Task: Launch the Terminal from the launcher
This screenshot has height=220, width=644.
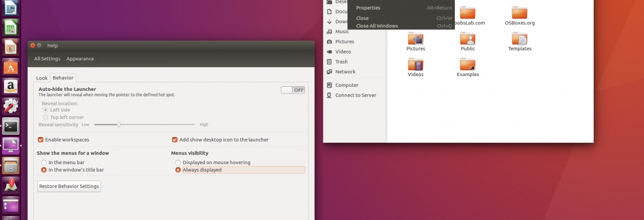Action: coord(11,126)
